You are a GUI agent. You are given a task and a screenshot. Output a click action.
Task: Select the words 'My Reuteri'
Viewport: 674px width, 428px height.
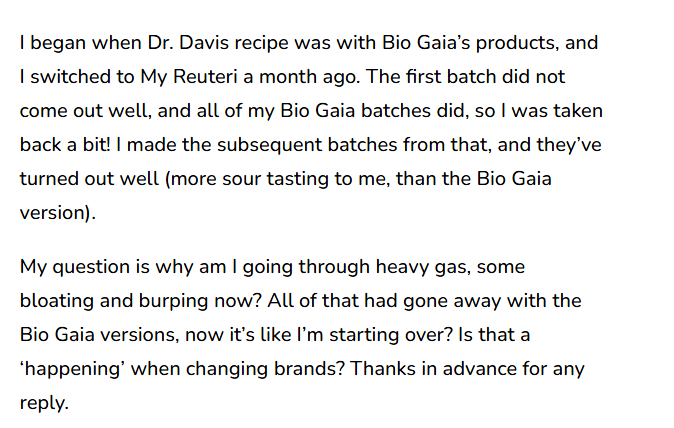coord(189,77)
